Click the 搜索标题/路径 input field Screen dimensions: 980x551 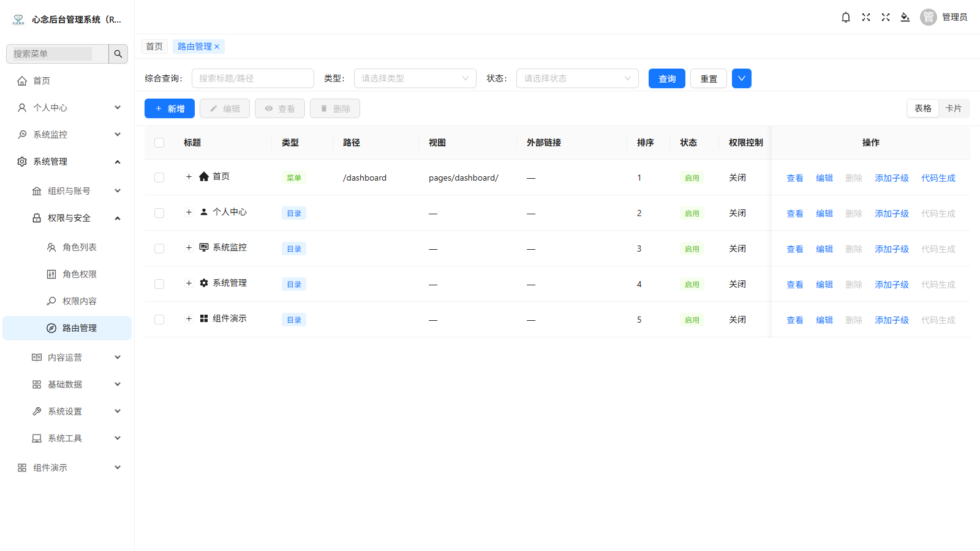coord(253,78)
